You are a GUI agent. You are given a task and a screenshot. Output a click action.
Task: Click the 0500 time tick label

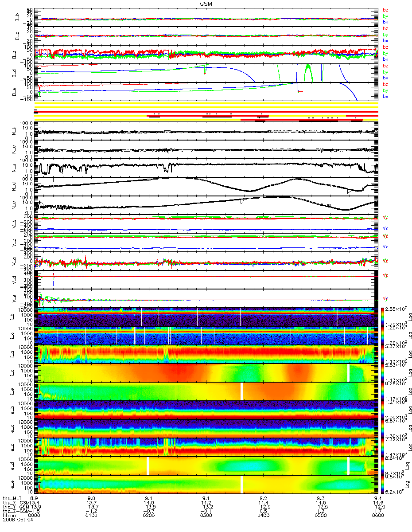coord(321,516)
